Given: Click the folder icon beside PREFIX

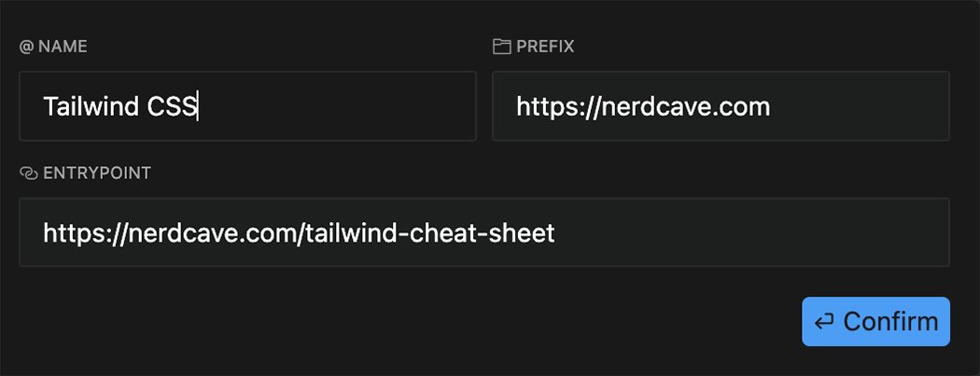Looking at the screenshot, I should pos(501,47).
